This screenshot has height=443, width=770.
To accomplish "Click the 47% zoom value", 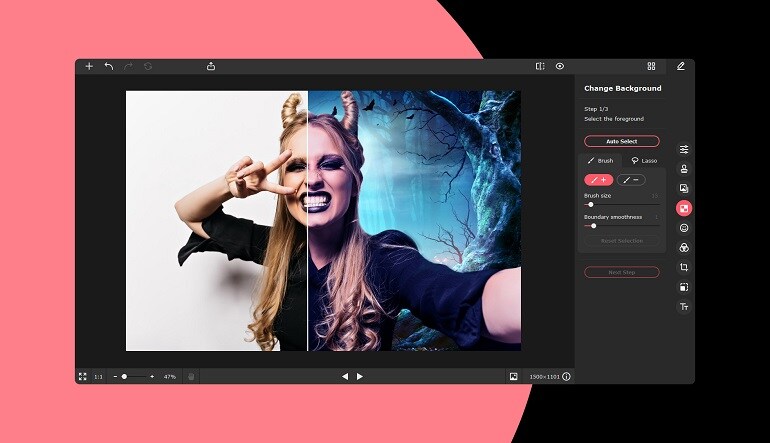I will 170,377.
